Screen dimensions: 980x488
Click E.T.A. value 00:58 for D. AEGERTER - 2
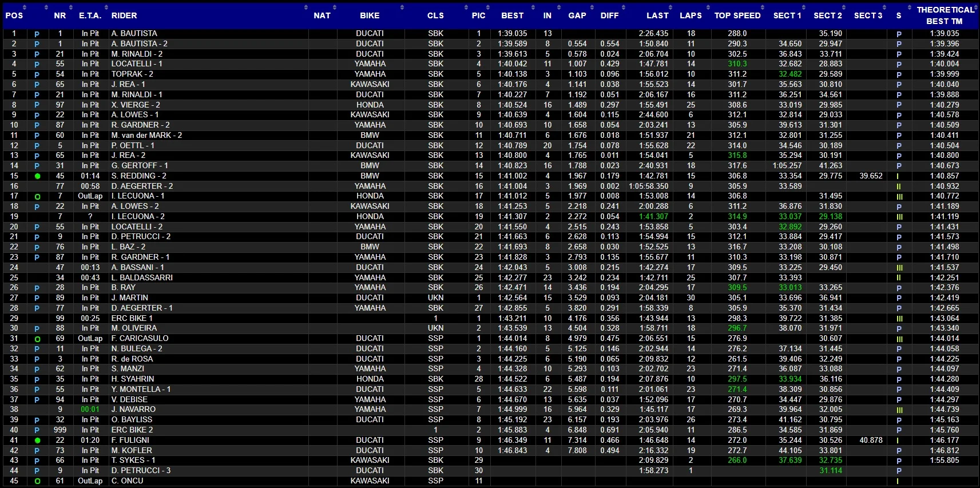90,187
